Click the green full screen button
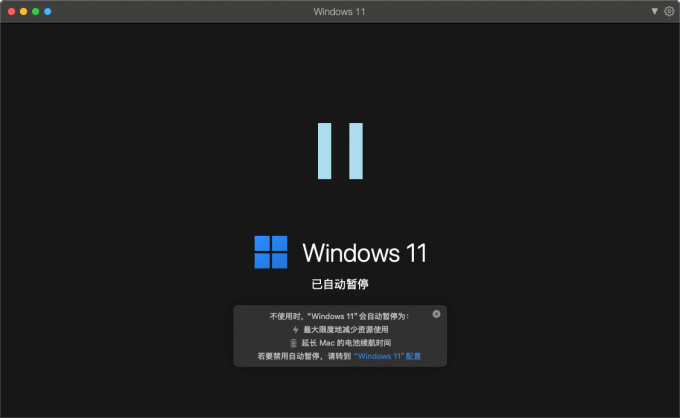Image resolution: width=680 pixels, height=418 pixels. click(36, 12)
